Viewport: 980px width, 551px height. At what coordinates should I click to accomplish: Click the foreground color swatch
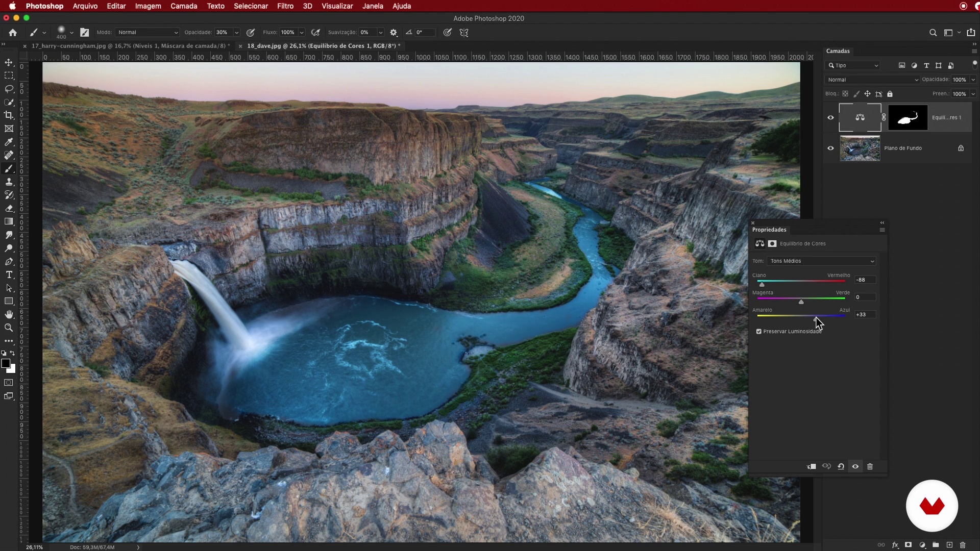click(6, 364)
